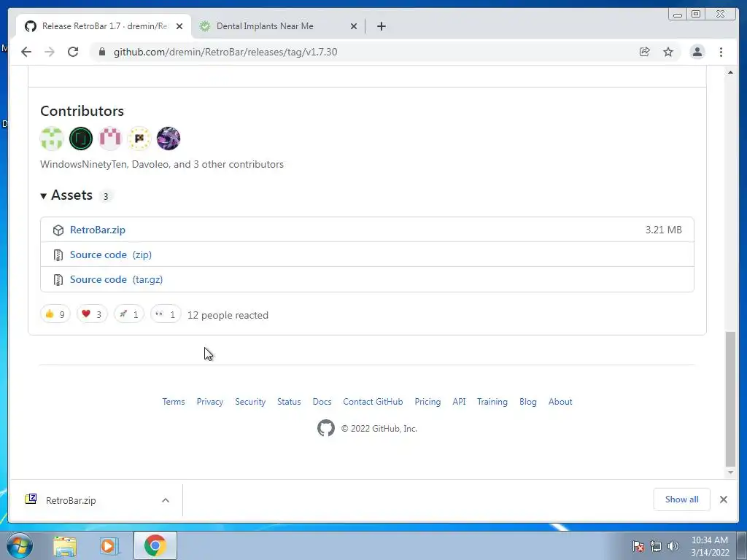Open Windows Media Player from taskbar
747x560 pixels.
109,546
